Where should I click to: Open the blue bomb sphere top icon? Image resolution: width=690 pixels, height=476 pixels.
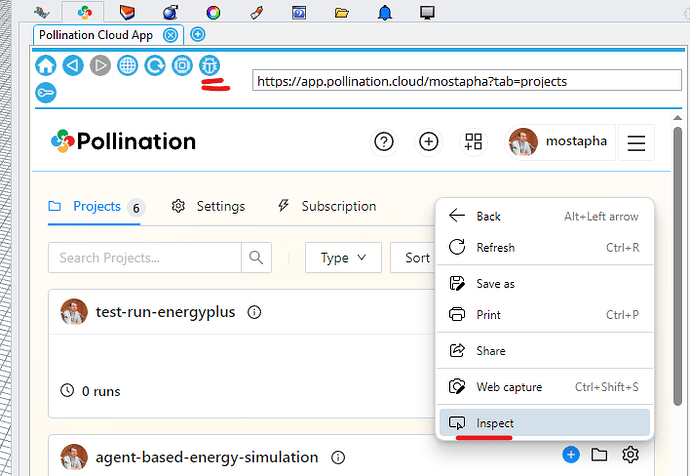[170, 12]
